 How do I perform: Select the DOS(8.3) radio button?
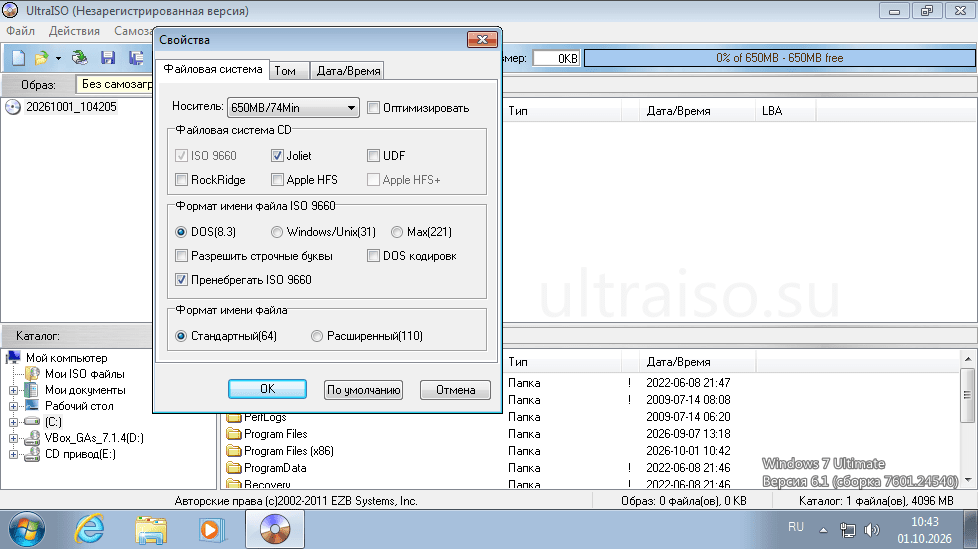[181, 232]
